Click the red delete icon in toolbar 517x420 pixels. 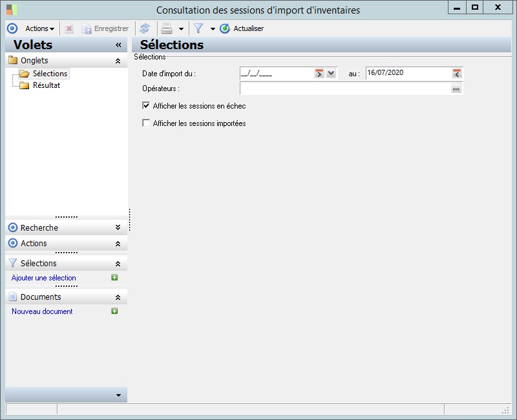(69, 28)
